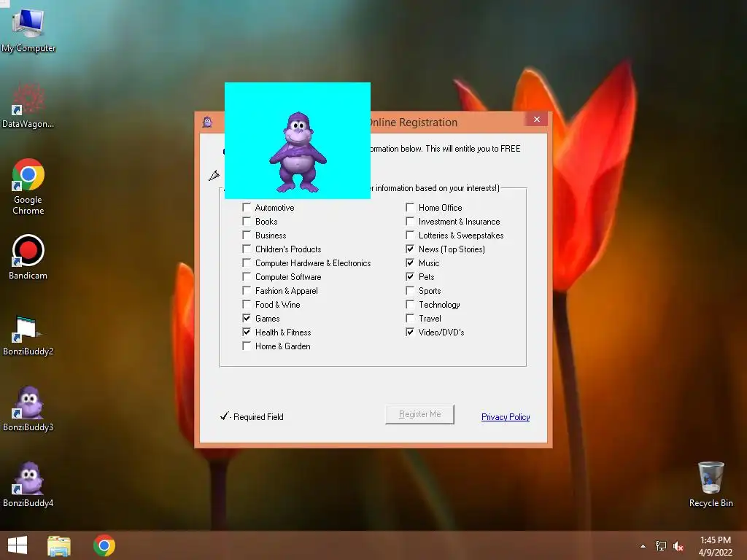Uncheck Health & Fitness
The height and width of the screenshot is (560, 747).
[x=247, y=332]
